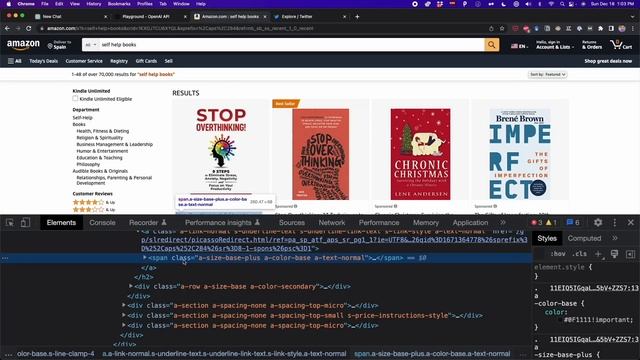Click the new style rule plus icon
Image resolution: width=640 pixels, height=360 pixels.
click(x=598, y=254)
